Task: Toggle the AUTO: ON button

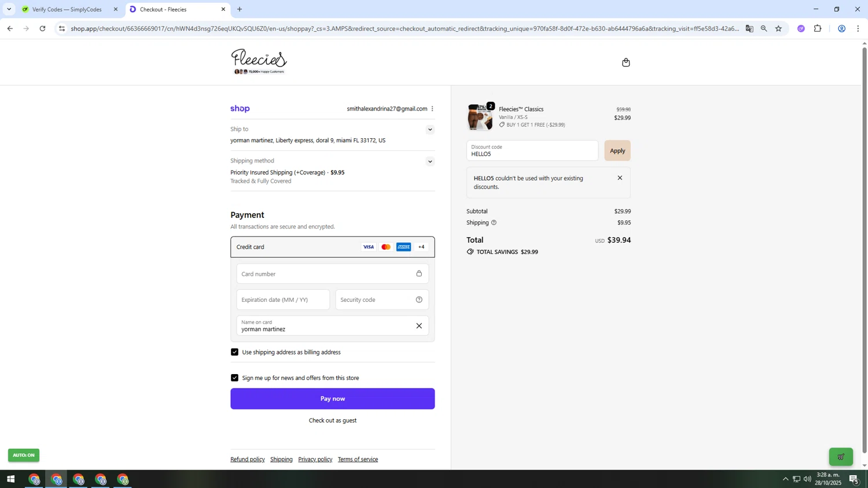Action: (24, 455)
